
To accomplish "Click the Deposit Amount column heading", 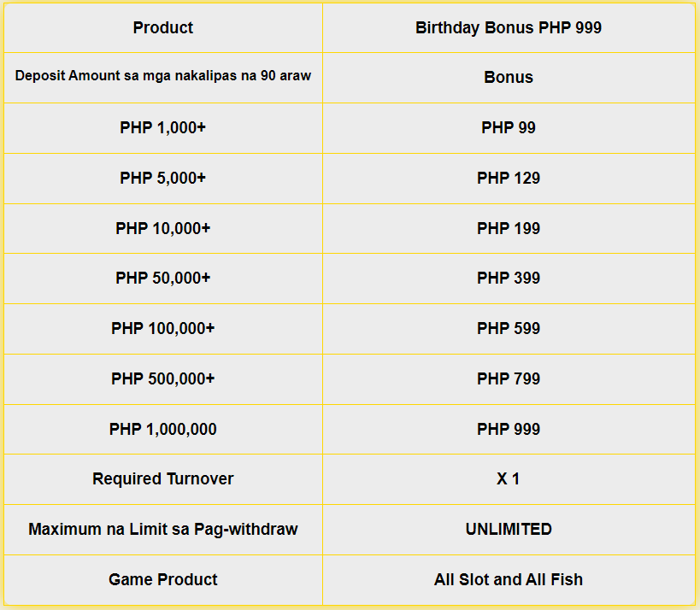I will (163, 75).
